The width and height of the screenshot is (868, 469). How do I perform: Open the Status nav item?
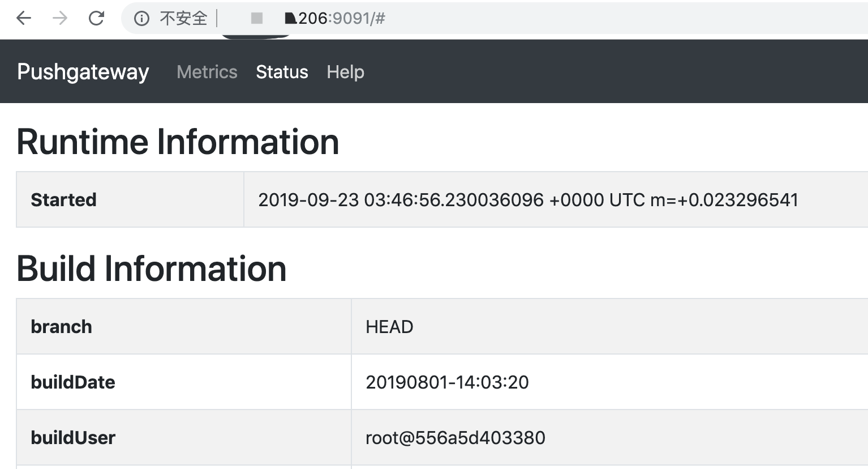pyautogui.click(x=282, y=72)
